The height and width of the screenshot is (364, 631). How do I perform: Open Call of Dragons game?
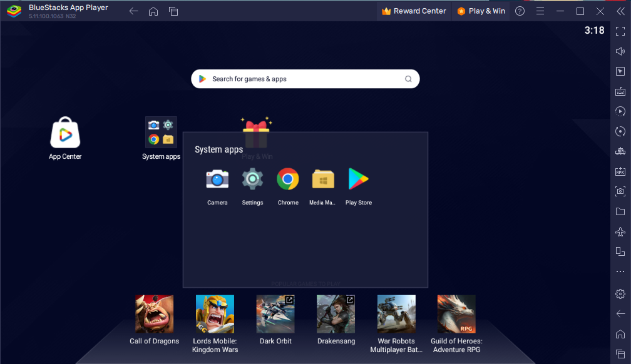point(155,314)
